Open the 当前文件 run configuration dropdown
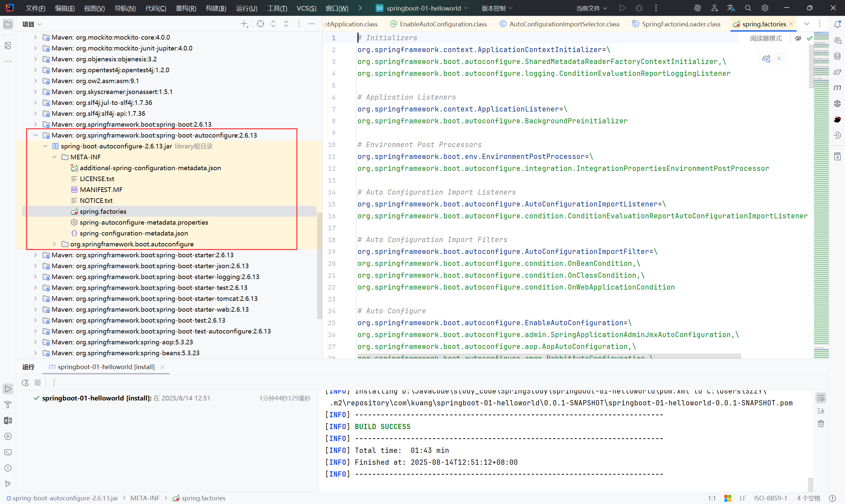Screen dimensions: 845x504 pos(591,8)
